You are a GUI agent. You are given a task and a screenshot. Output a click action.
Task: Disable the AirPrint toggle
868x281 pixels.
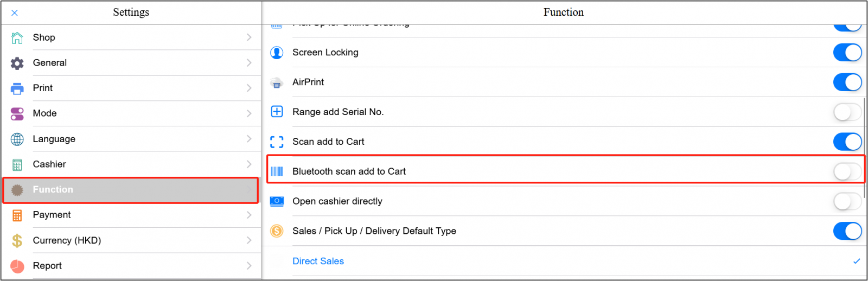(x=847, y=82)
